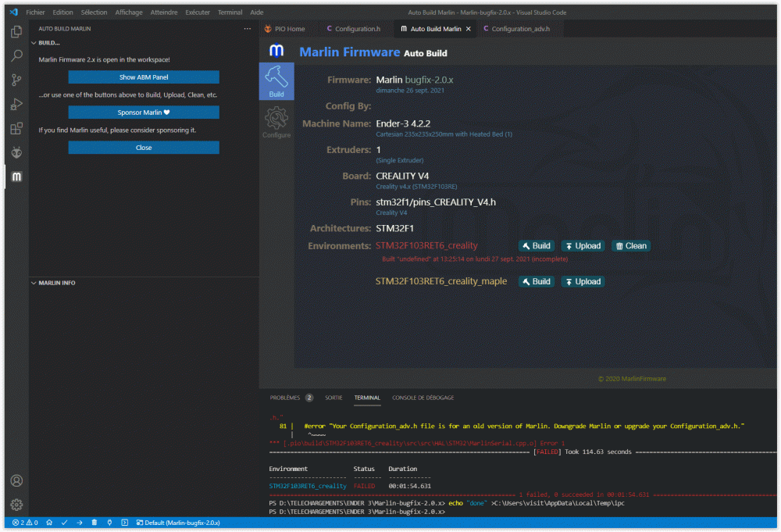Screen dimensions: 781x532
Task: Open the Terminal menu
Action: 230,12
